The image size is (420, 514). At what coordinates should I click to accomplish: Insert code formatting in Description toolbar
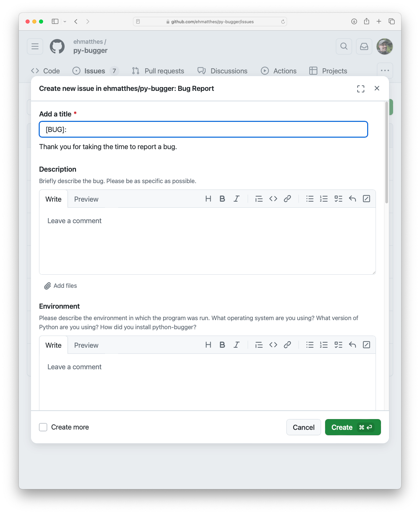[x=273, y=199]
